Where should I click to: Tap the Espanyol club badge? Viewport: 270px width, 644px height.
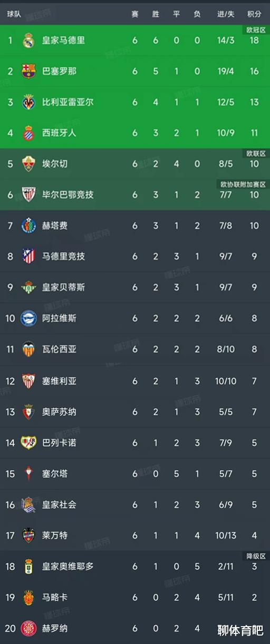[x=28, y=133]
